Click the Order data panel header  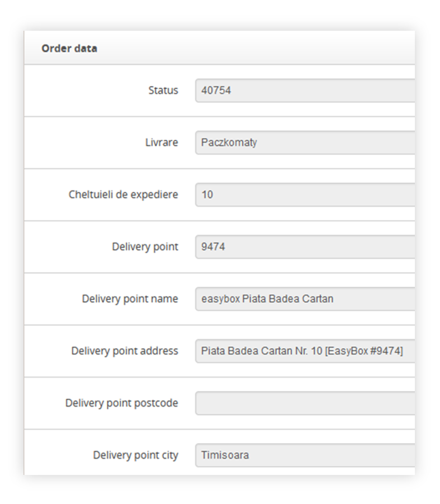(x=219, y=48)
